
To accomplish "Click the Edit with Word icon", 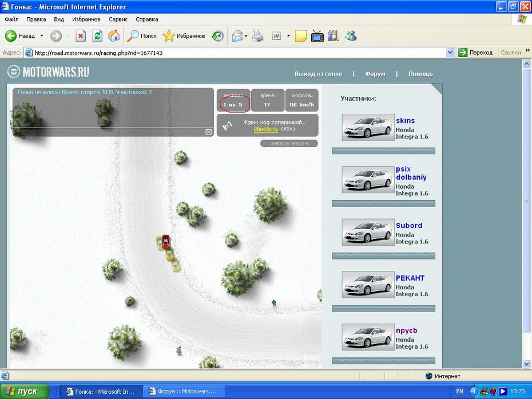I will (x=276, y=35).
